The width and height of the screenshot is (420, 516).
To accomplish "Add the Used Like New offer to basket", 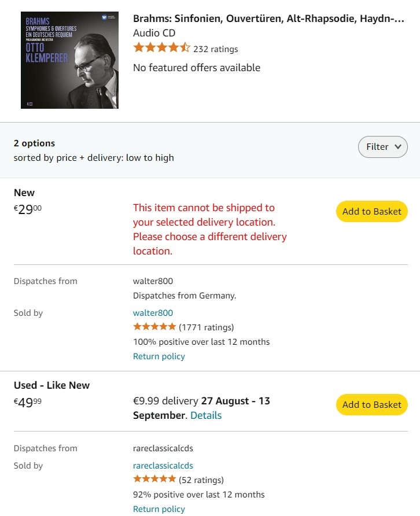I will [371, 405].
